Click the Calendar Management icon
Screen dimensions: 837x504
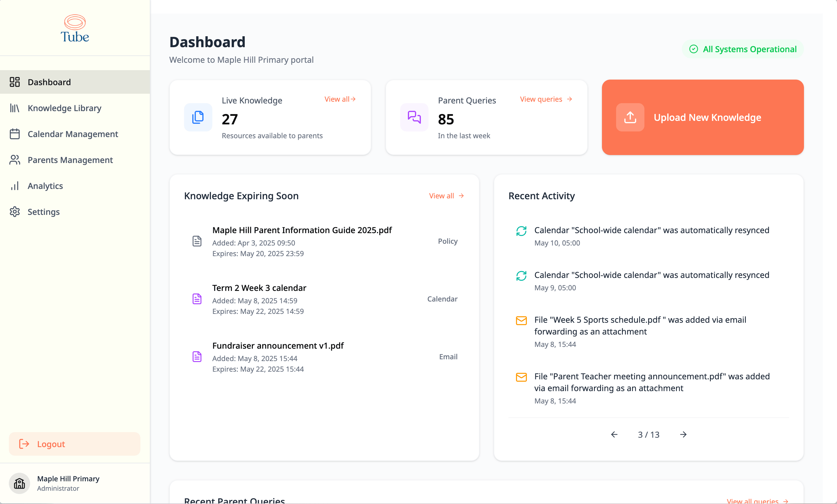pos(15,134)
